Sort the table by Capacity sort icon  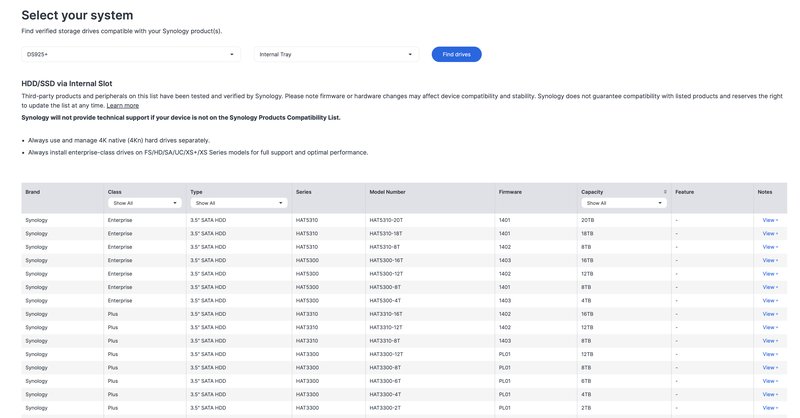click(x=665, y=192)
